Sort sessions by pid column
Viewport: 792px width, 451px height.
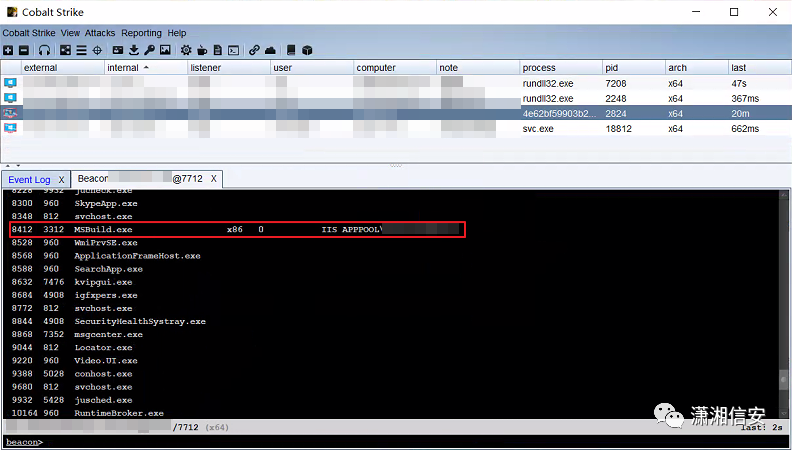(x=634, y=68)
